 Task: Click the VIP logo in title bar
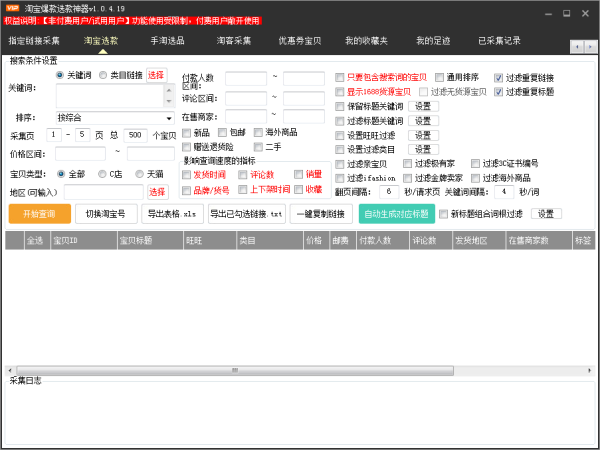click(12, 8)
